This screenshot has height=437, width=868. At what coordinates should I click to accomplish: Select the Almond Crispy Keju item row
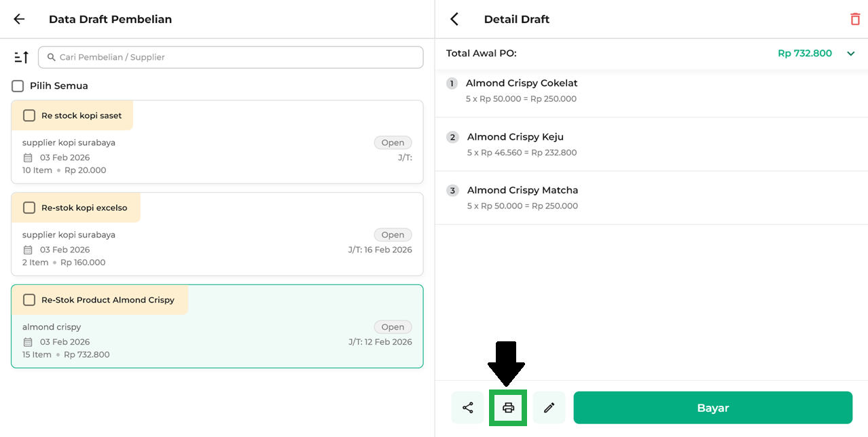coord(651,144)
